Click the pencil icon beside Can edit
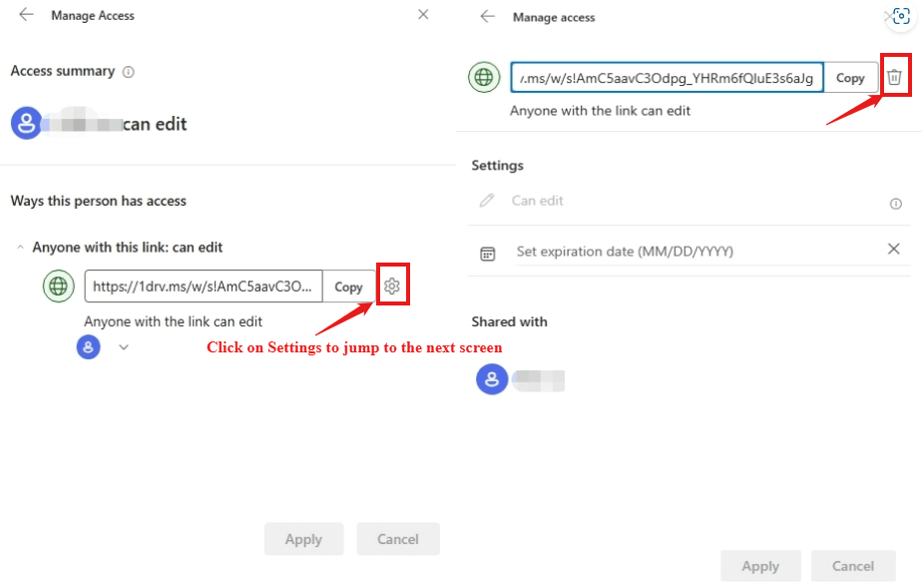The image size is (924, 588). (487, 201)
